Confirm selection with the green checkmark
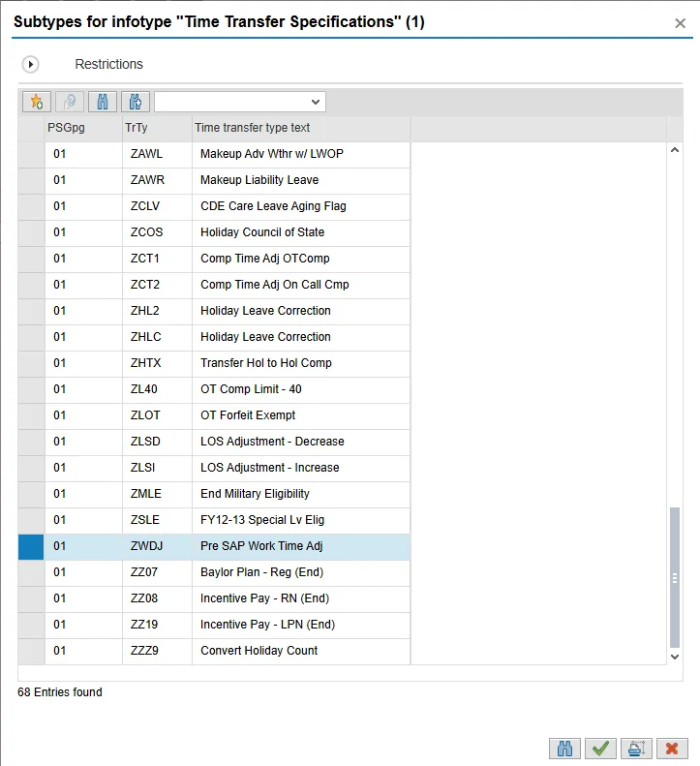Screen dimensions: 700x766 coord(600,749)
